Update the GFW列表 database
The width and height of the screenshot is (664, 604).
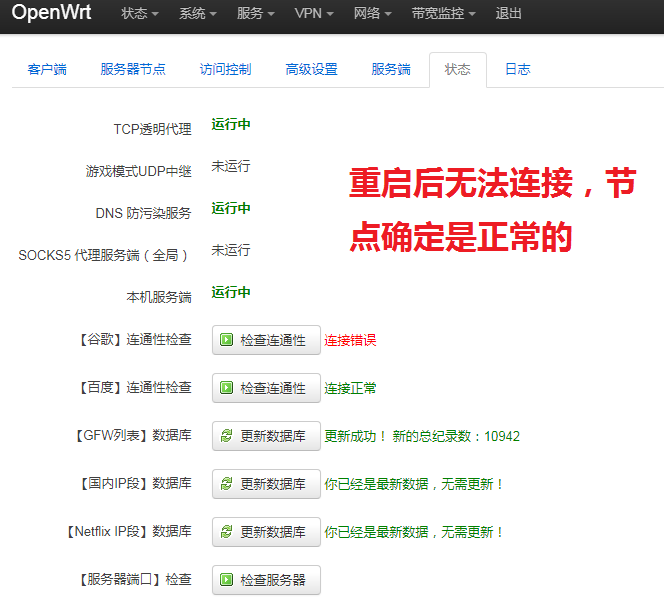point(266,436)
